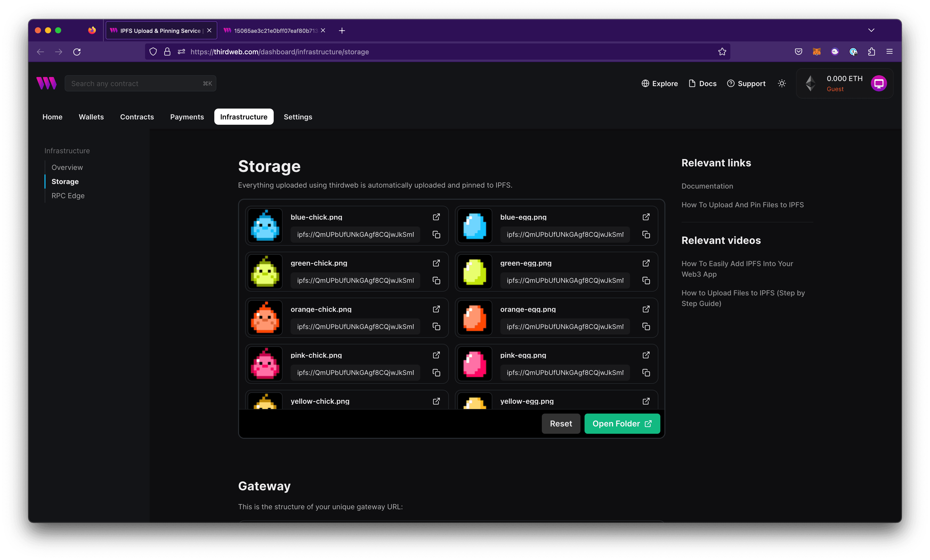The image size is (930, 560).
Task: Click copy icon for pink-chick.png
Action: (x=436, y=372)
